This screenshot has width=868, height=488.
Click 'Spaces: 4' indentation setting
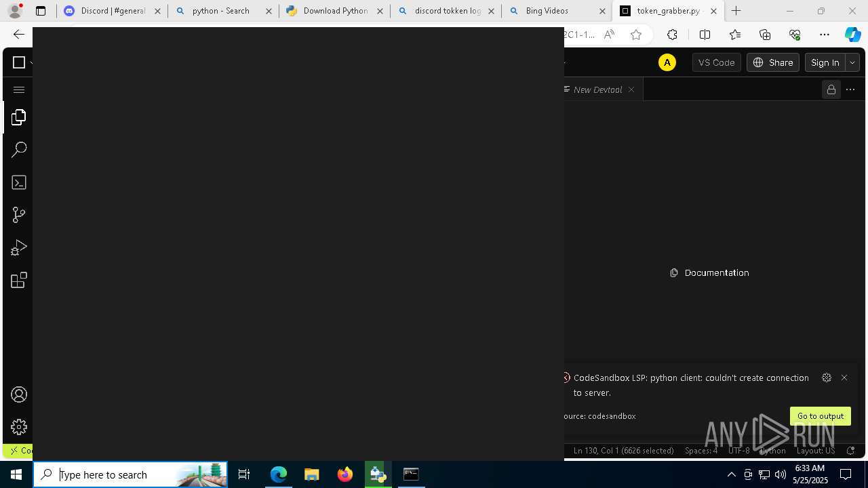[701, 451]
